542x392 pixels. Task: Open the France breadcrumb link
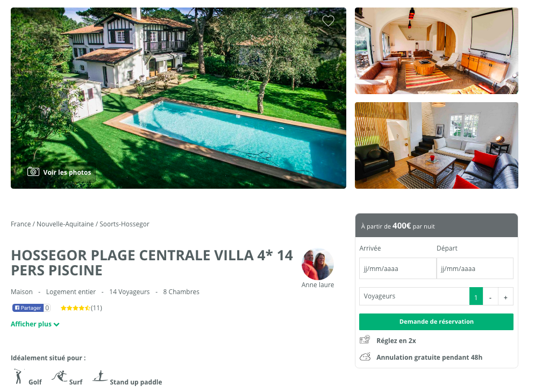(x=21, y=224)
